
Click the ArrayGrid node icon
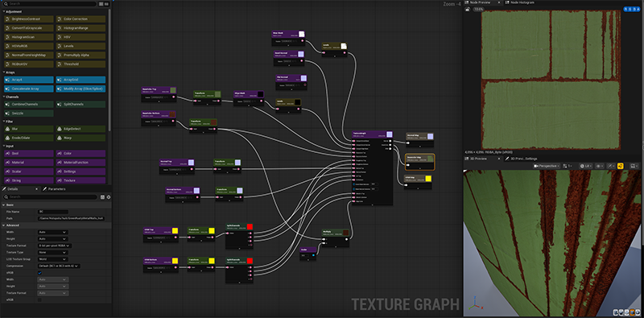click(60, 80)
